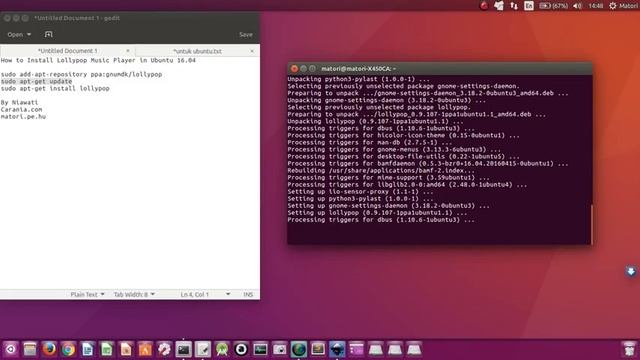Click the terminal vertical scrollbar
Viewport: 640px width, 360px height.
591,224
